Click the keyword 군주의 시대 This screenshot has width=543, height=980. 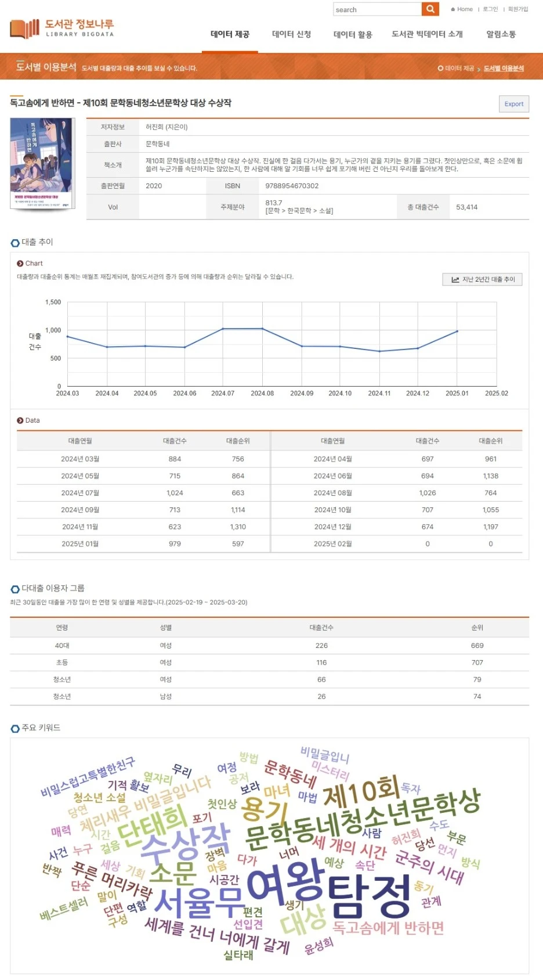[429, 867]
